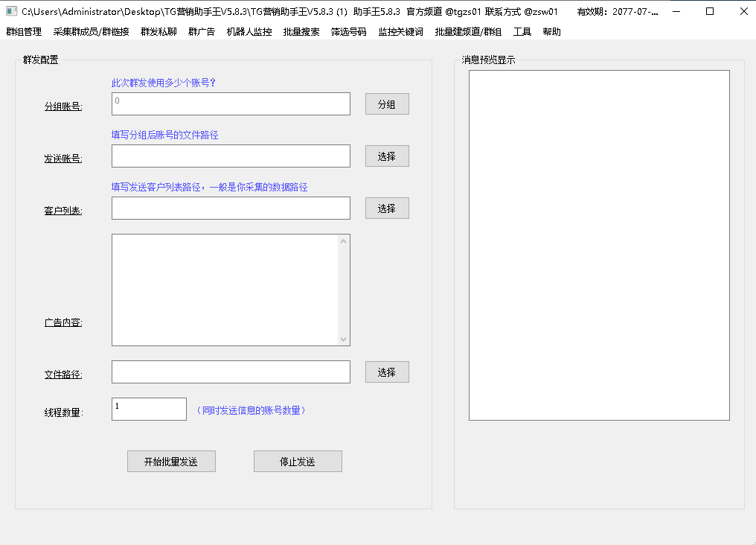Image resolution: width=756 pixels, height=545 pixels.
Task: Open the 批量搜索 menu
Action: pos(301,32)
